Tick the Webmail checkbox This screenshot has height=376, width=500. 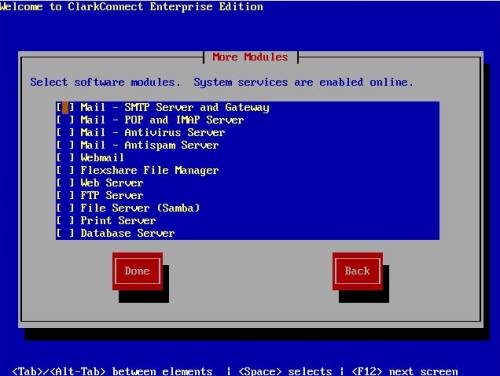(x=65, y=158)
